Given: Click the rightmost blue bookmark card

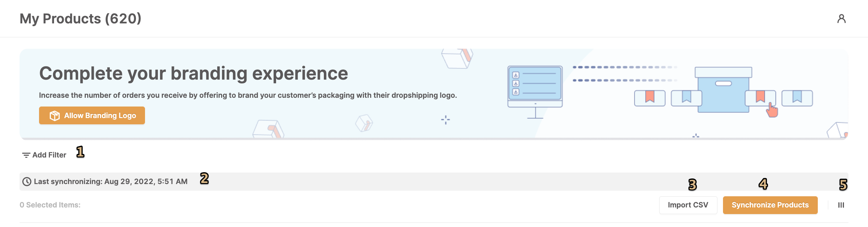Looking at the screenshot, I should (797, 98).
